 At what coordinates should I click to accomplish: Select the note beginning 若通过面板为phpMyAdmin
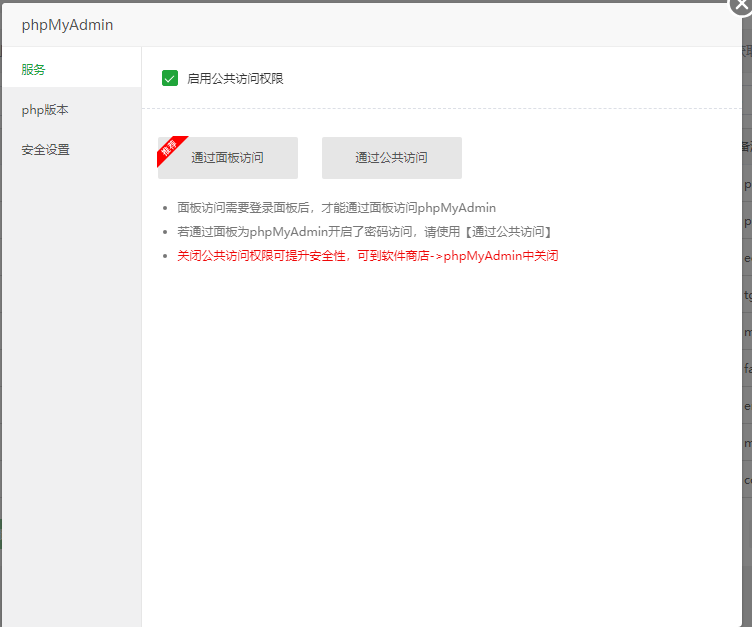[x=365, y=232]
